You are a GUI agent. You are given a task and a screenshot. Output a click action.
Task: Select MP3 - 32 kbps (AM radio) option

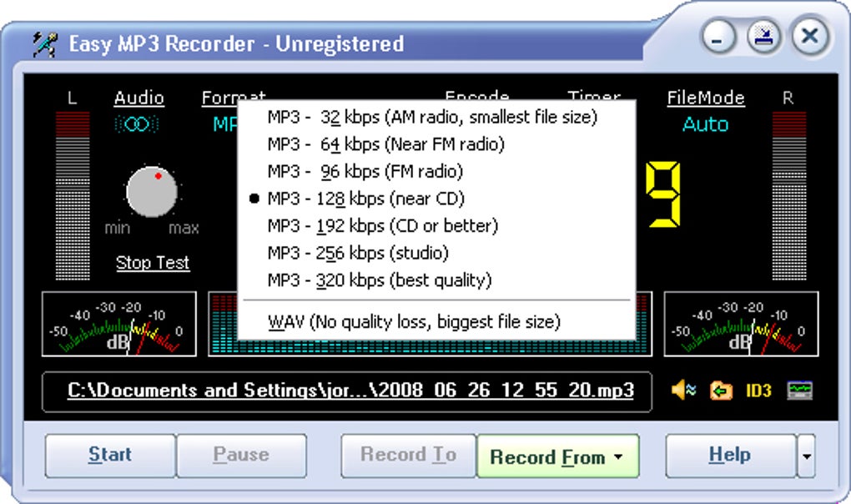click(436, 117)
